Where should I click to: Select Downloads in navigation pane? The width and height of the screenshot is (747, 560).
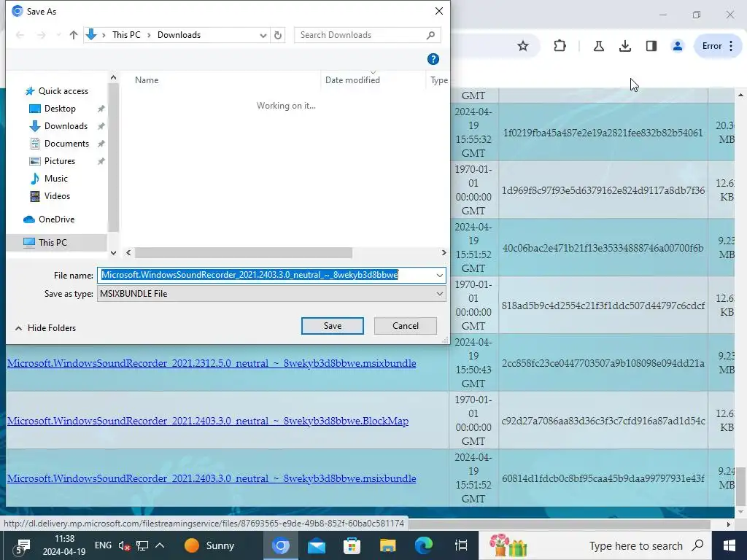[65, 126]
